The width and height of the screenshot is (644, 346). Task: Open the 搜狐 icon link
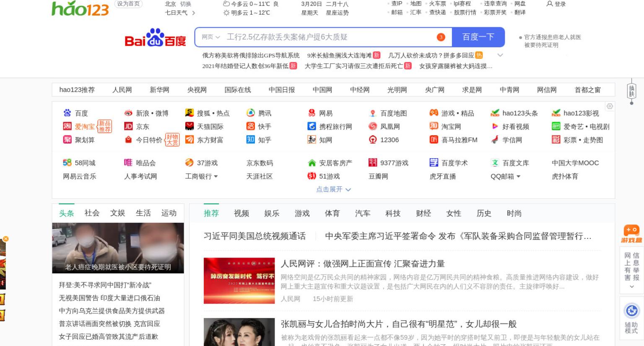(190, 113)
